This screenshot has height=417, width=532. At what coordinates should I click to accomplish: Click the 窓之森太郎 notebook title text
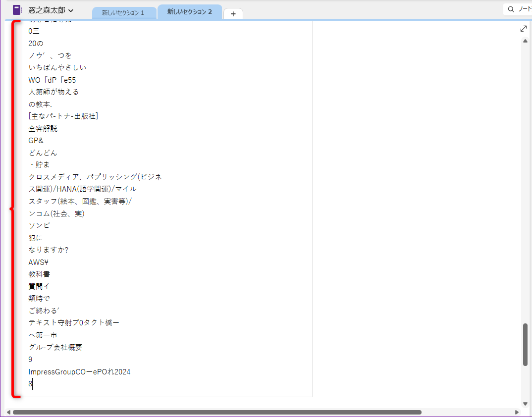[x=46, y=9]
